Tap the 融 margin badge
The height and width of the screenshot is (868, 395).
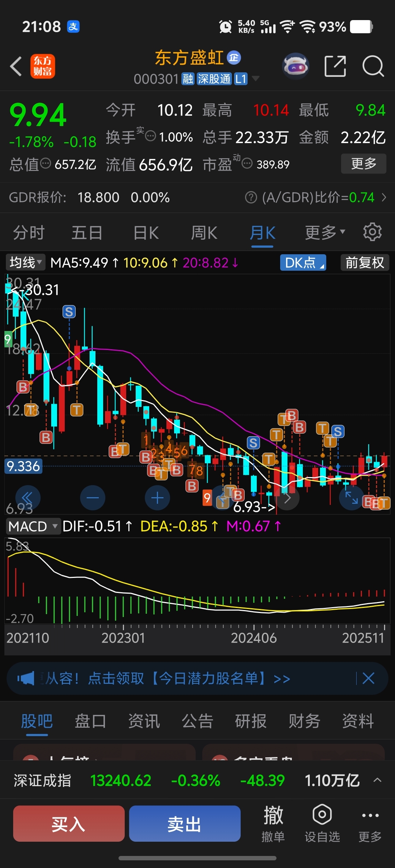click(x=188, y=79)
